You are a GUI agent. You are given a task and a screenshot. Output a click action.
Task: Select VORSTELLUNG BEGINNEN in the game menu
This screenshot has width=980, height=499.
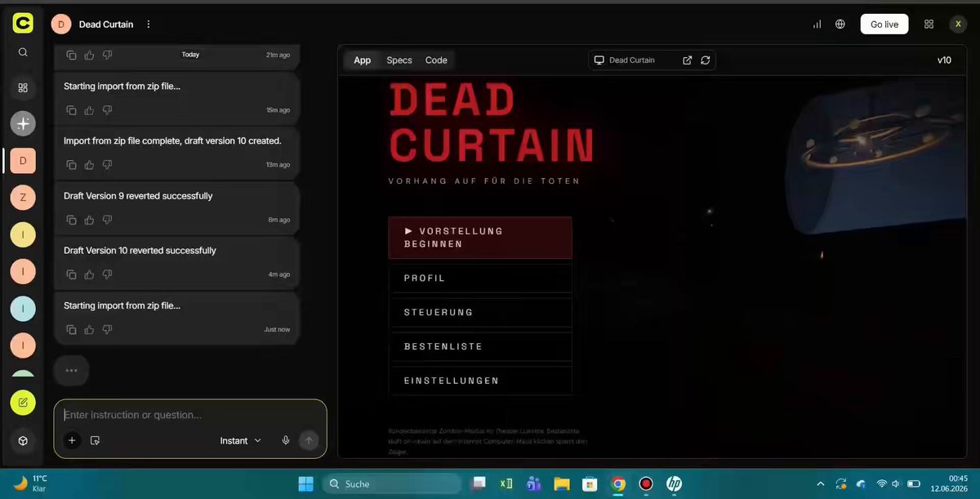[480, 238]
